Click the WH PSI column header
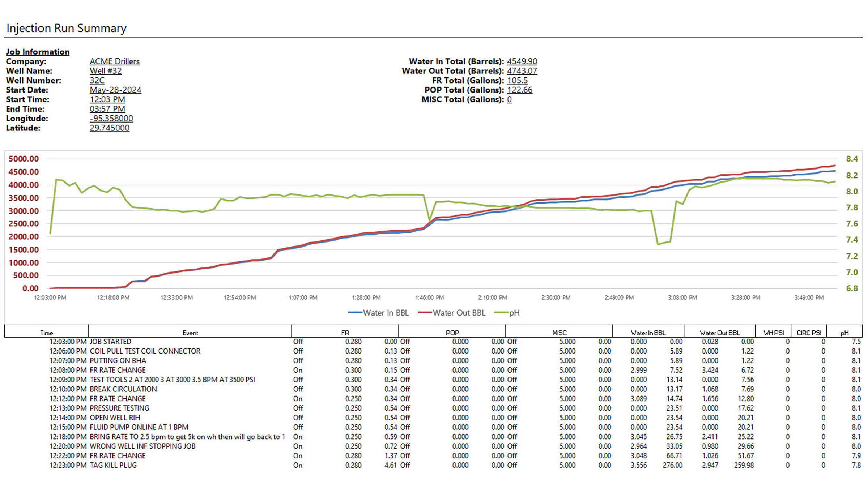 [x=773, y=333]
